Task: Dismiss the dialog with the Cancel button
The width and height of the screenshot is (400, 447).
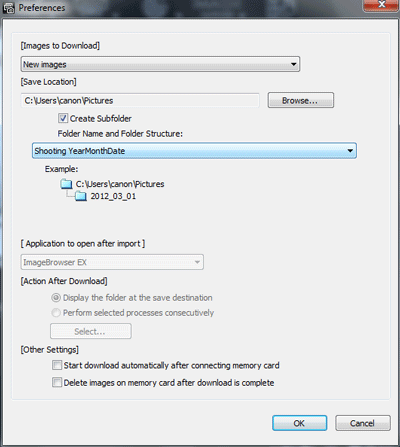Action: click(363, 423)
